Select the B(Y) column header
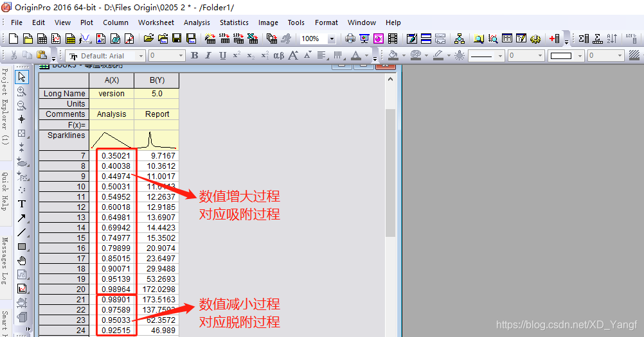 [157, 80]
